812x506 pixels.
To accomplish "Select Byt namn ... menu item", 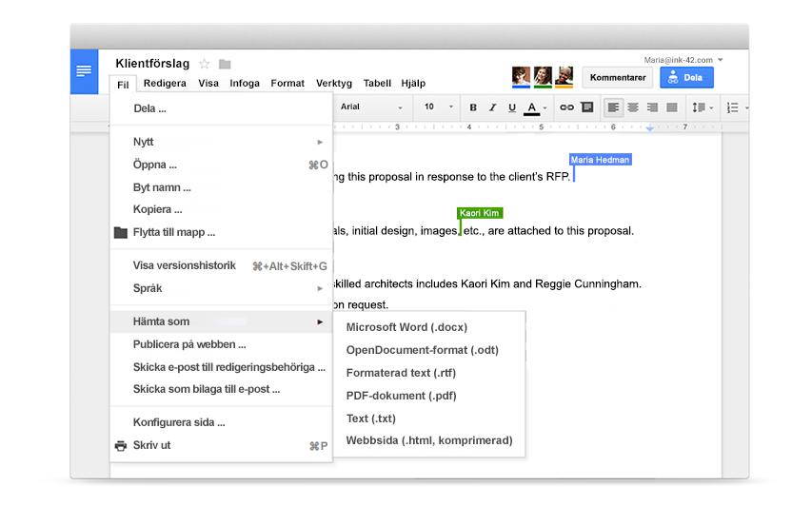I will (x=221, y=187).
